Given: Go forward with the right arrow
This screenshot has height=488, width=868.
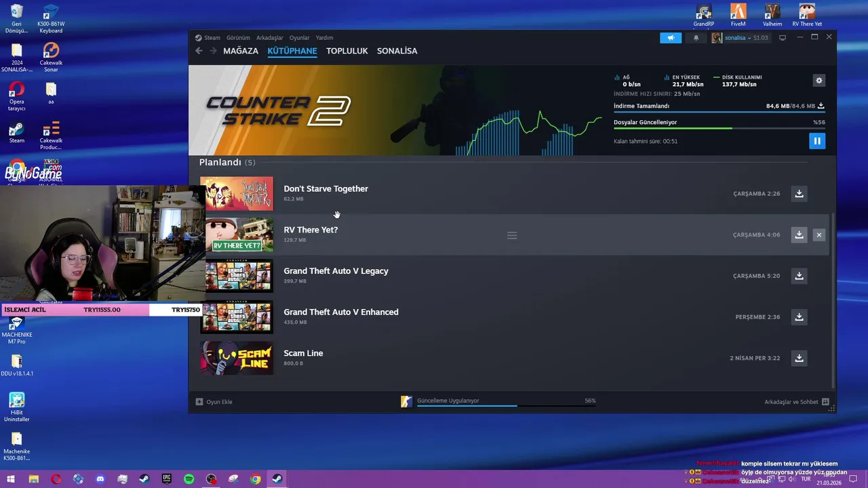Looking at the screenshot, I should click(x=213, y=51).
